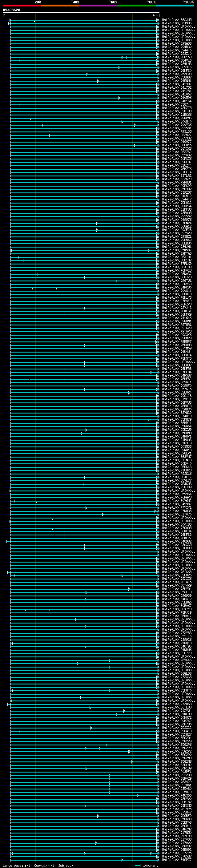
Task: Select the UniRef100_Q40596 row label
Action: point(177,98)
